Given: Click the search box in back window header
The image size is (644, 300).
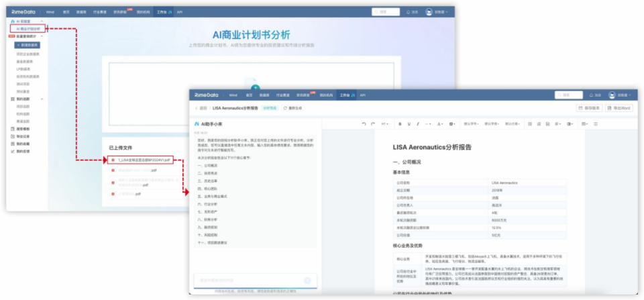Looking at the screenshot, I should click(x=386, y=12).
